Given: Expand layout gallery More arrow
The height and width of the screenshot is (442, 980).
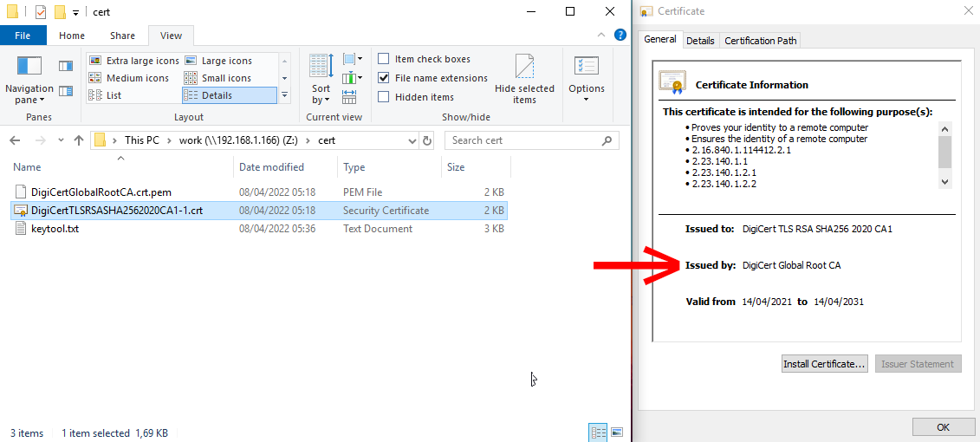Looking at the screenshot, I should point(284,95).
